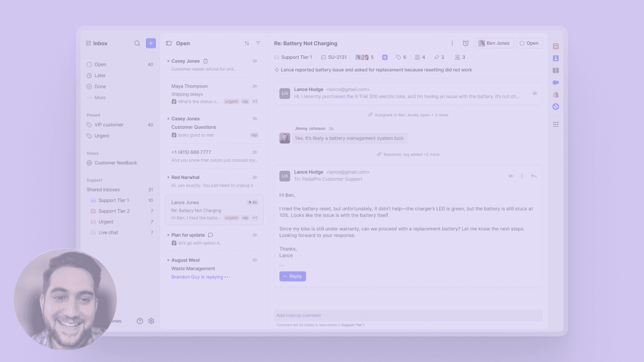
Task: Click the Reply button on Lance's message
Action: pyautogui.click(x=292, y=276)
